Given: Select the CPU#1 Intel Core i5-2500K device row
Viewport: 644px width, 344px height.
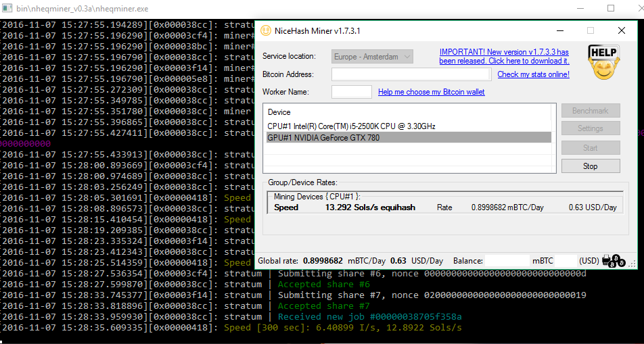Looking at the screenshot, I should click(x=409, y=126).
